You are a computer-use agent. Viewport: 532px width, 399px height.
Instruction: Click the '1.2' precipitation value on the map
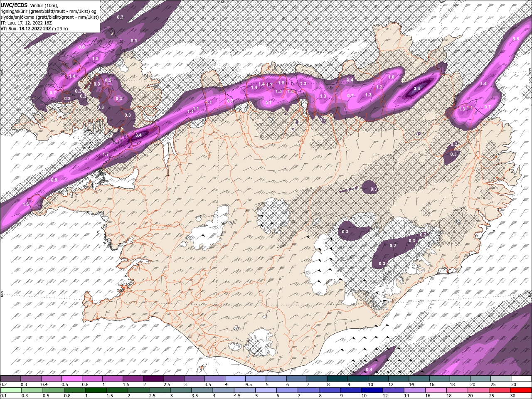(379, 87)
